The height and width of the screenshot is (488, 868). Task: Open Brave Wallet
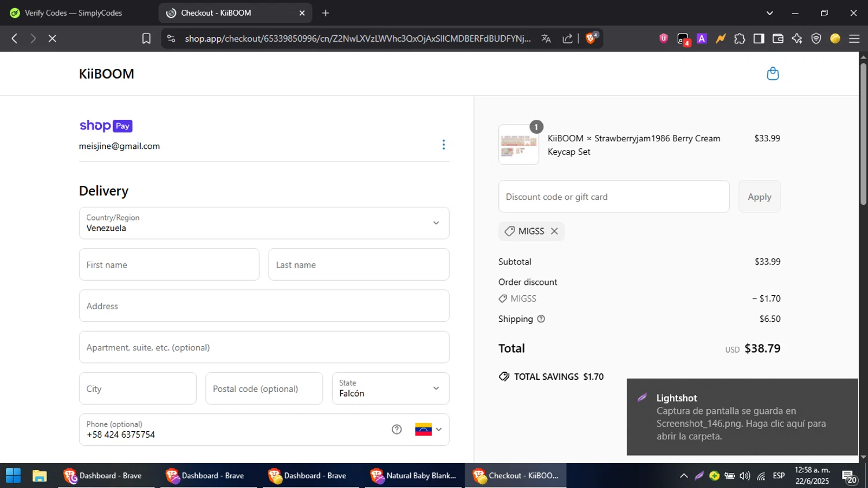(x=778, y=38)
